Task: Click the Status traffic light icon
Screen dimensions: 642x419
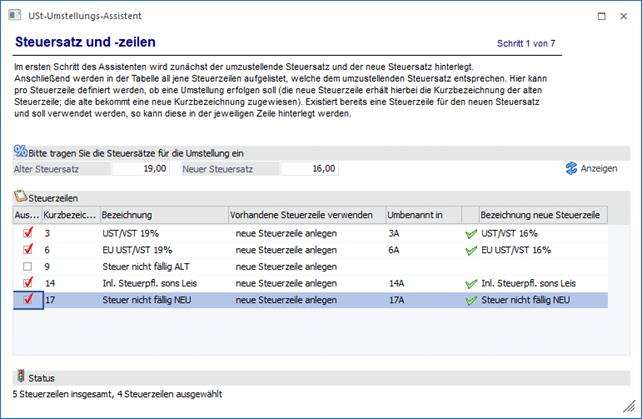Action: click(20, 377)
